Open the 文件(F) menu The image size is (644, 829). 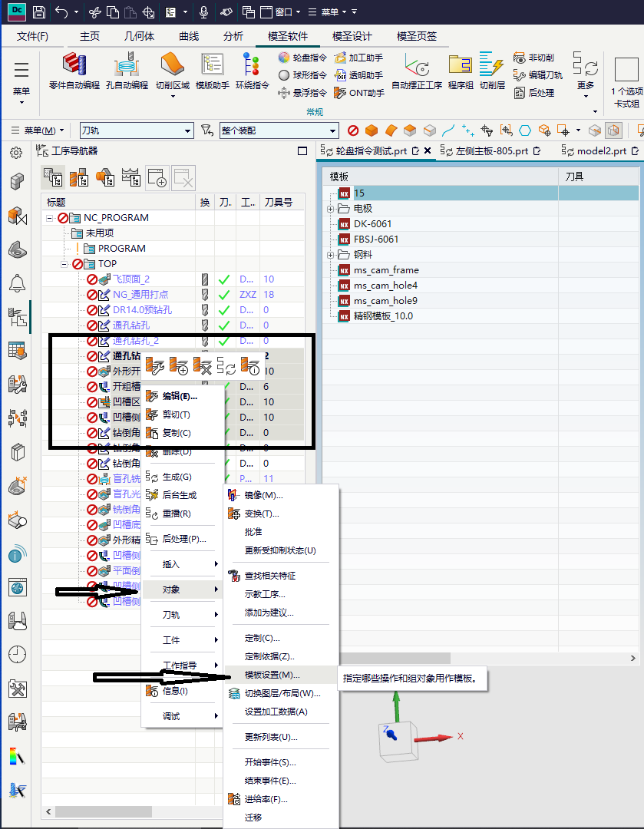tap(32, 36)
